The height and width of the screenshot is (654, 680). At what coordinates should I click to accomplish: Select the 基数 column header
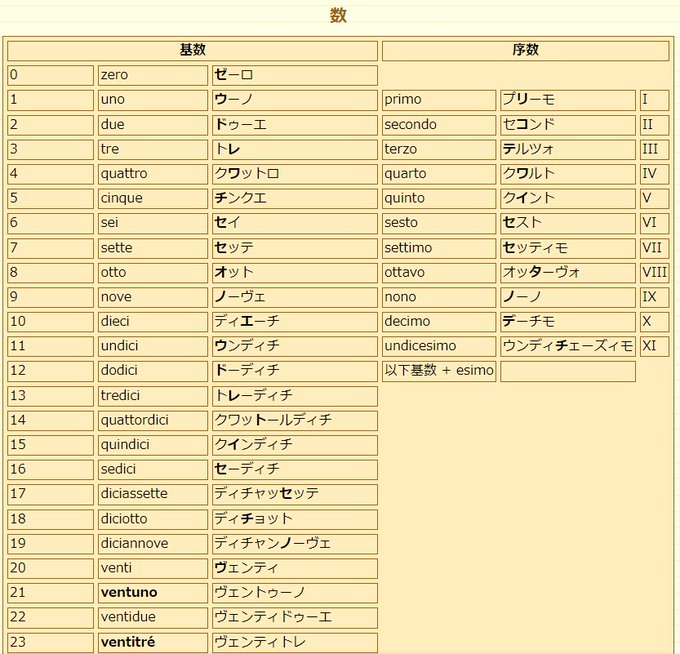(x=193, y=50)
